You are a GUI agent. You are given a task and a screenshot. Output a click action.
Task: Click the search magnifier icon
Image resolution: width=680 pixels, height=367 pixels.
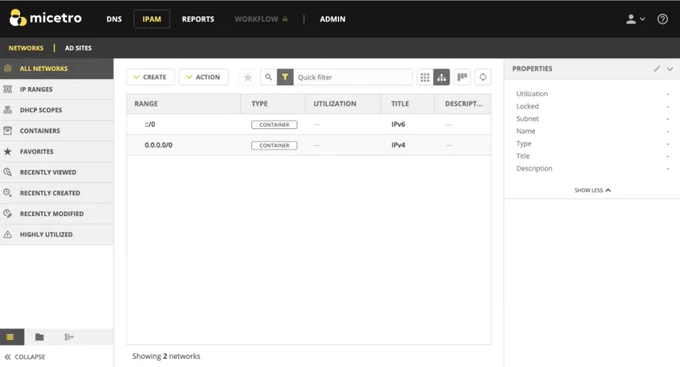(268, 77)
